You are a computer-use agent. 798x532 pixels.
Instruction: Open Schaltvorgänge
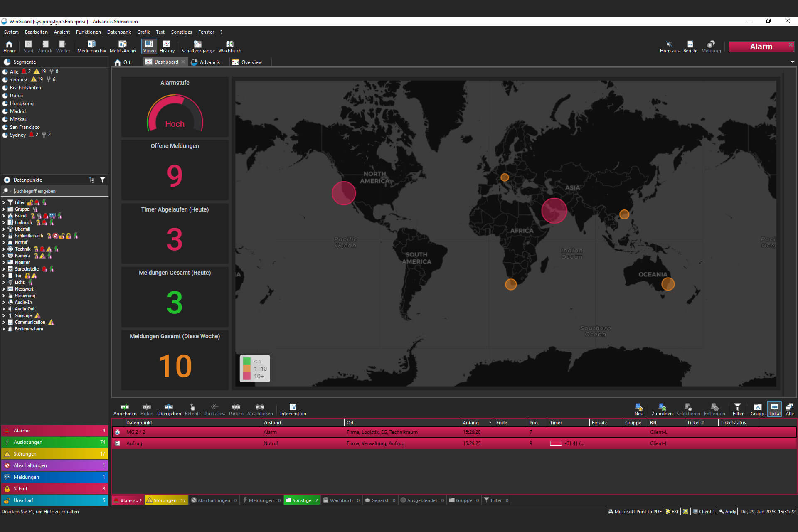pyautogui.click(x=198, y=47)
